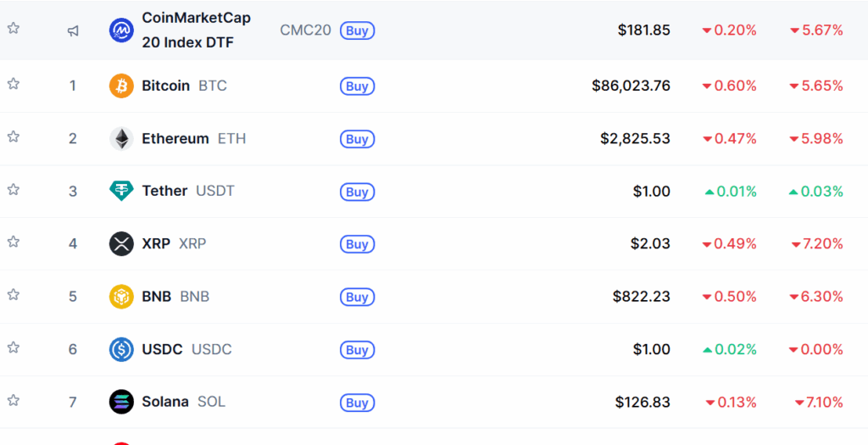
Task: Open the Tether USDT name link
Action: click(x=164, y=191)
